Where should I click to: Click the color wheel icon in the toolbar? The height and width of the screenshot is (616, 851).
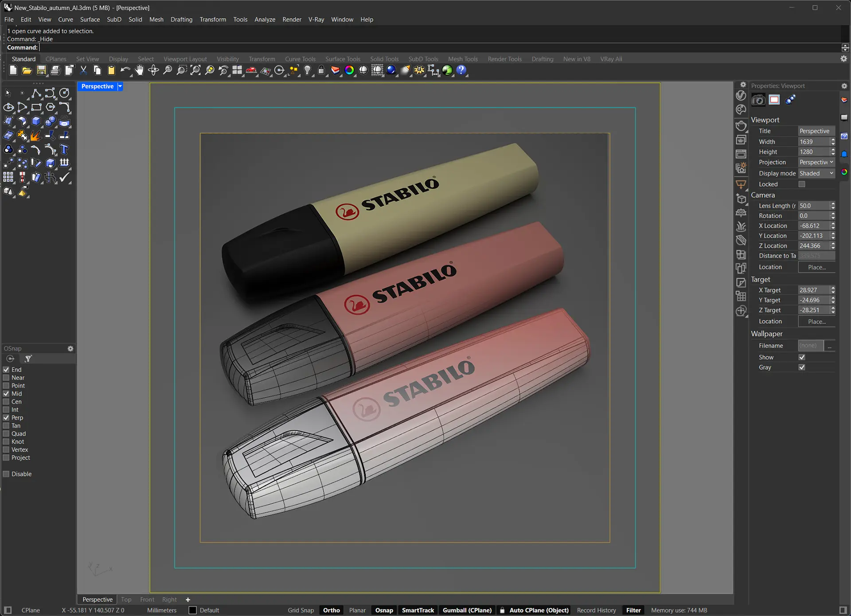click(349, 70)
